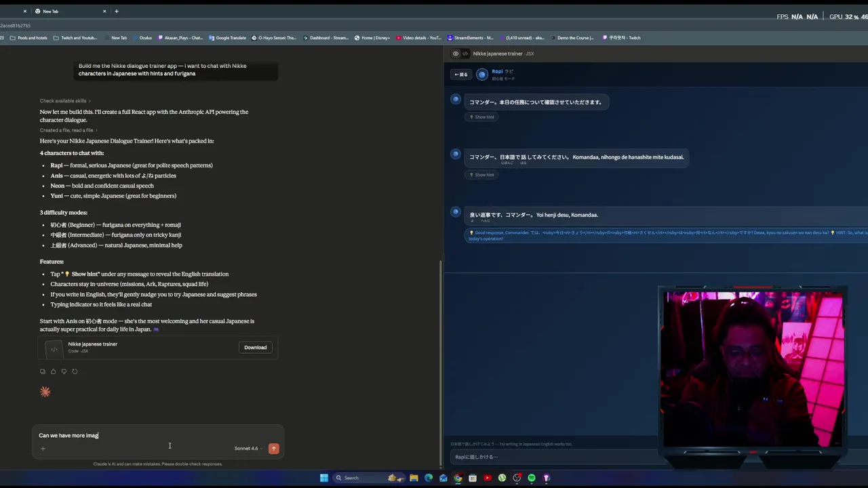The width and height of the screenshot is (868, 488).
Task: Close the New Tab browser tab
Action: [x=104, y=12]
